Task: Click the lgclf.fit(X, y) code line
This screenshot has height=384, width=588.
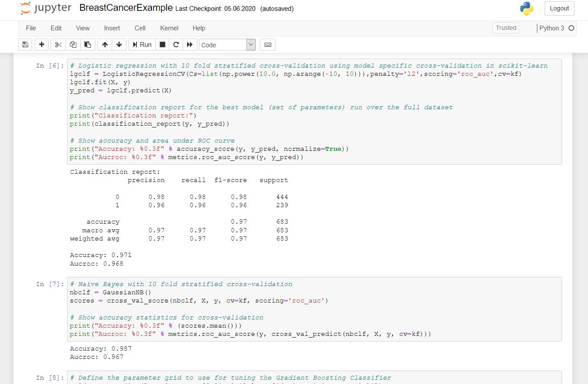Action: pyautogui.click(x=100, y=82)
